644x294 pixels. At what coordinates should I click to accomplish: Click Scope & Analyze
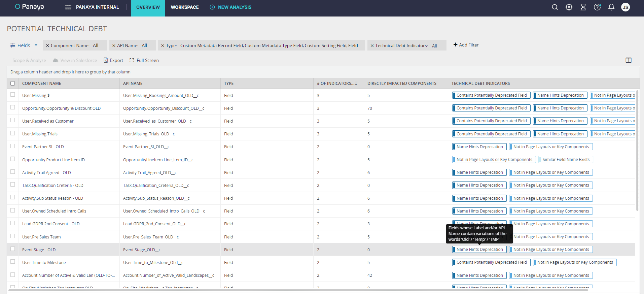29,60
